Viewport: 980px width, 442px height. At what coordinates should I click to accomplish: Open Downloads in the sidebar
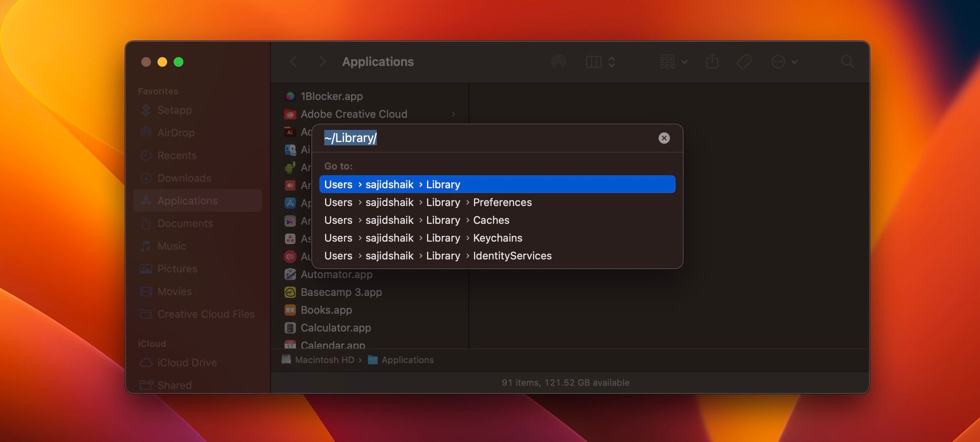coord(198,178)
